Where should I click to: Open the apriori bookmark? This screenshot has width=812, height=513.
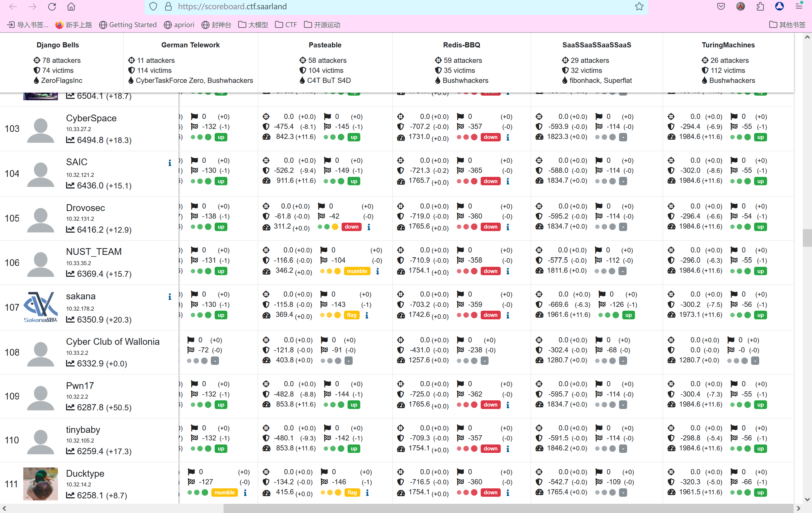(x=179, y=25)
